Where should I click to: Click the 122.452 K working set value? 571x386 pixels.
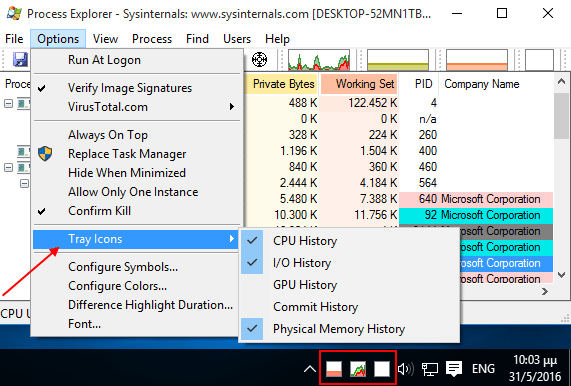coord(372,103)
